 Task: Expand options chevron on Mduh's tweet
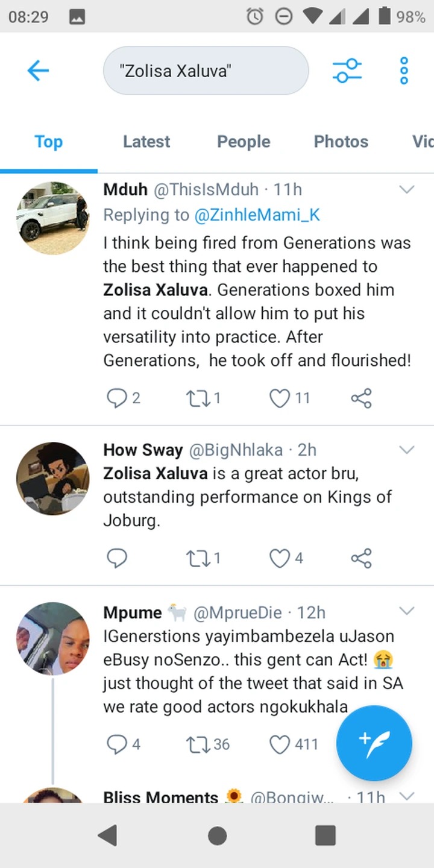pyautogui.click(x=407, y=190)
